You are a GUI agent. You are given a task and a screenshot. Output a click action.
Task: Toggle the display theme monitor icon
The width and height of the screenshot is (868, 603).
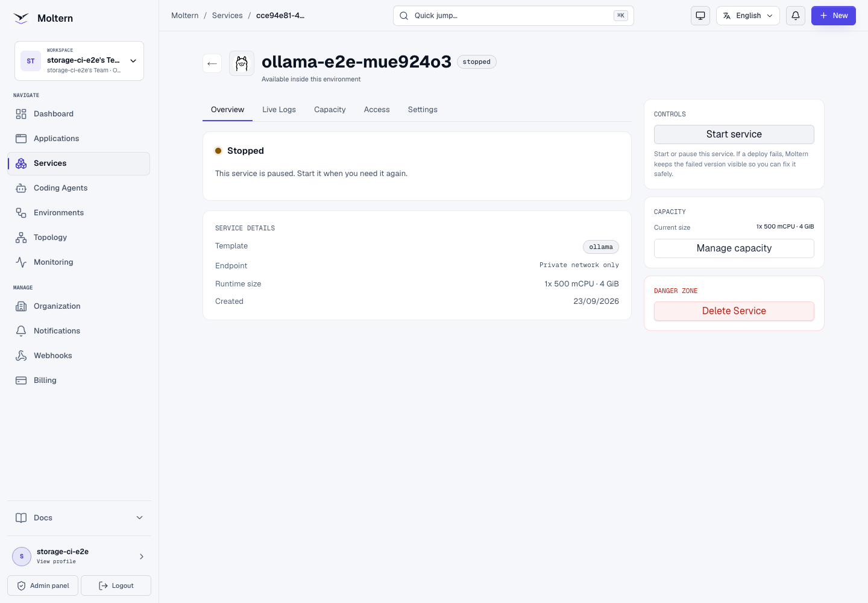[700, 16]
